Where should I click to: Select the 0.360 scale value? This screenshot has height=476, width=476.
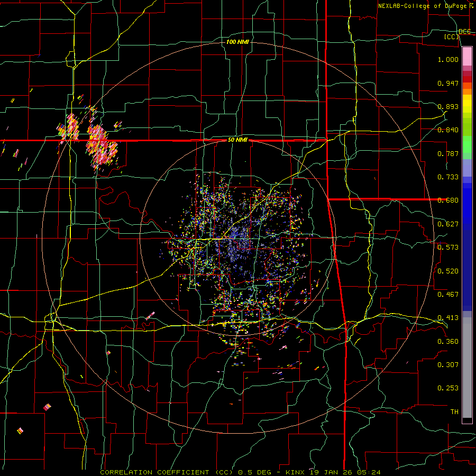(448, 342)
